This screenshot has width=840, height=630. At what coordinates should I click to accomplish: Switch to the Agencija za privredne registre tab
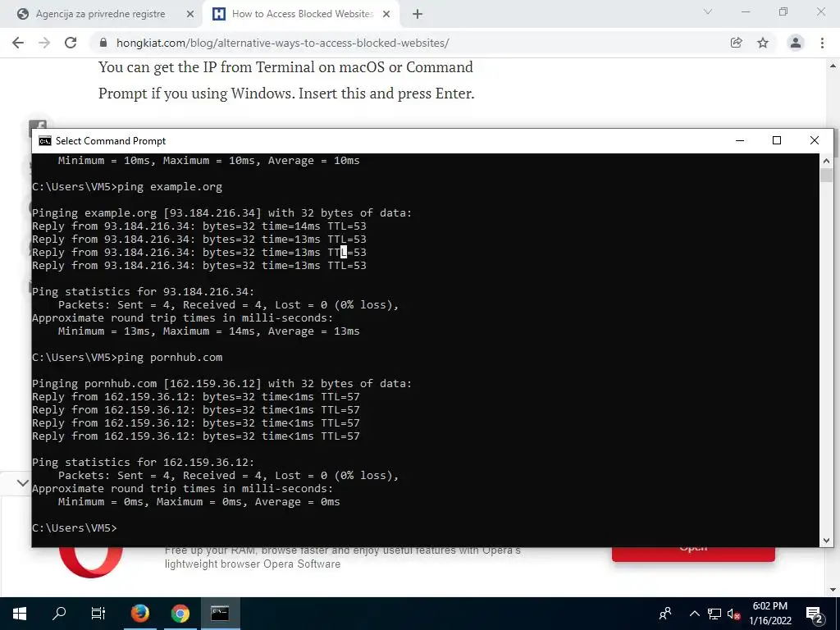[x=101, y=14]
